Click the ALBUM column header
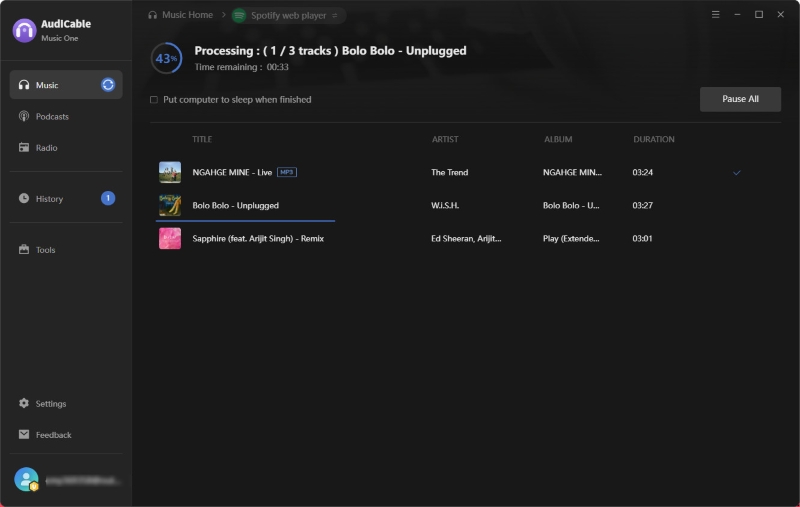This screenshot has height=507, width=800. 558,139
